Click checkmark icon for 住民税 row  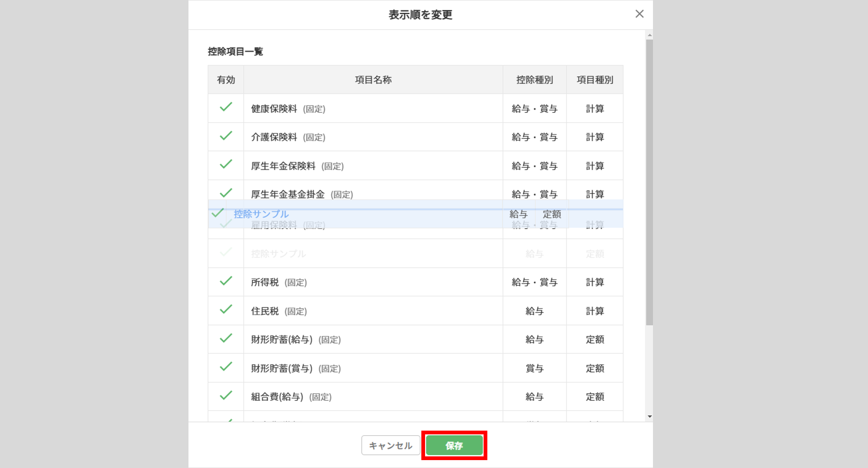tap(226, 310)
